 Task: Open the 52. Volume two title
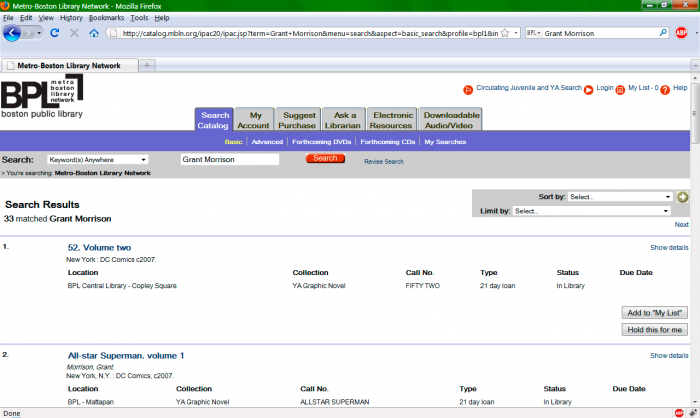(x=100, y=247)
